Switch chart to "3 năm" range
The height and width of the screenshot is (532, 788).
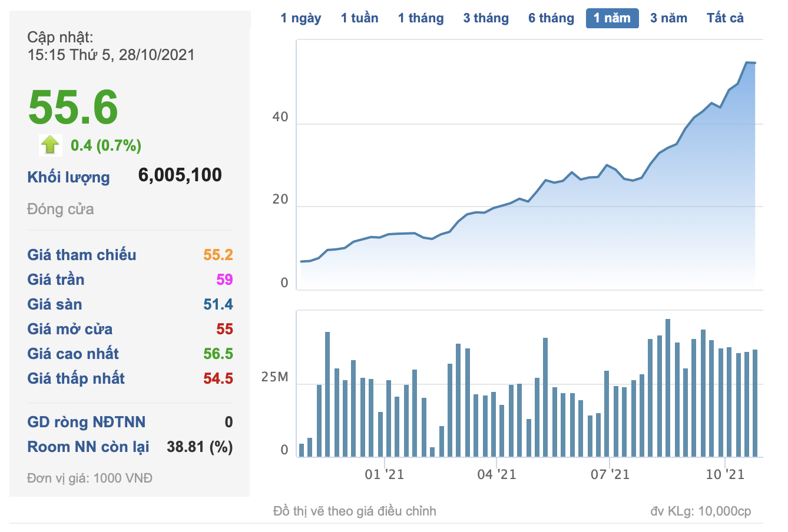coord(668,18)
